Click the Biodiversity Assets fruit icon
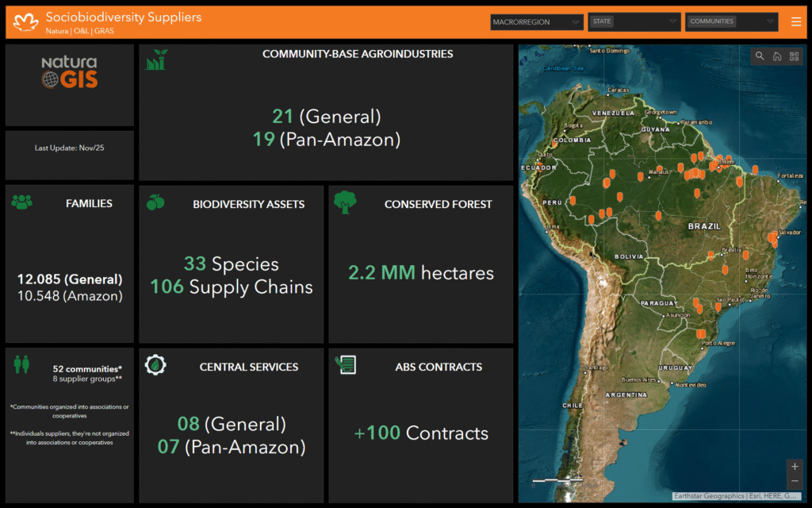 (x=155, y=202)
